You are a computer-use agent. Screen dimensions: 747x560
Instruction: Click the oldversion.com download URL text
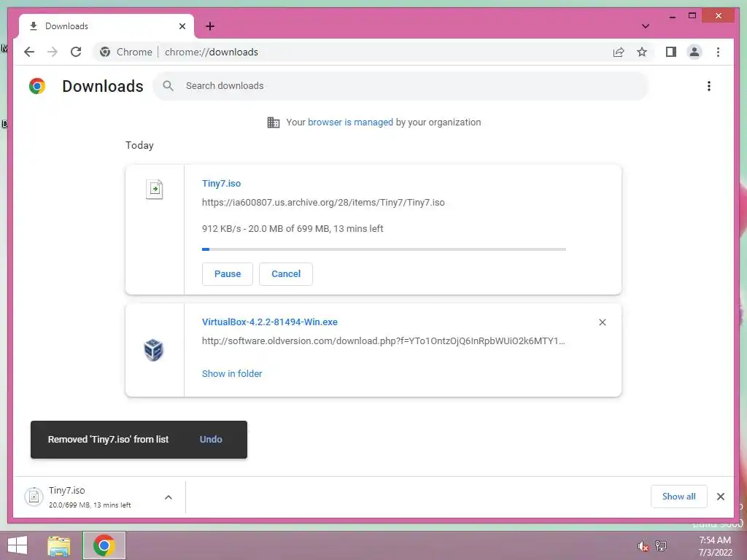click(383, 341)
